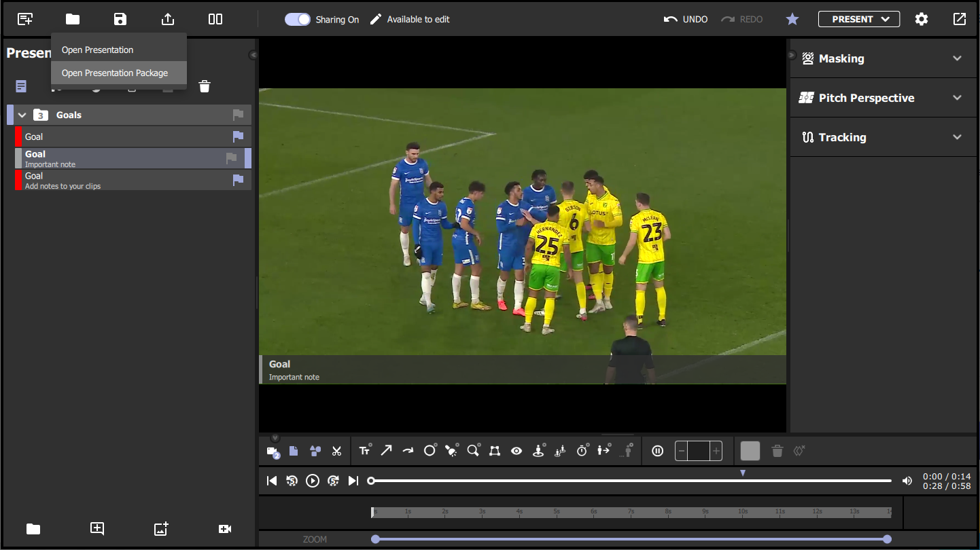The width and height of the screenshot is (980, 550).
Task: Select the Goal clip with Important note
Action: pos(102,158)
